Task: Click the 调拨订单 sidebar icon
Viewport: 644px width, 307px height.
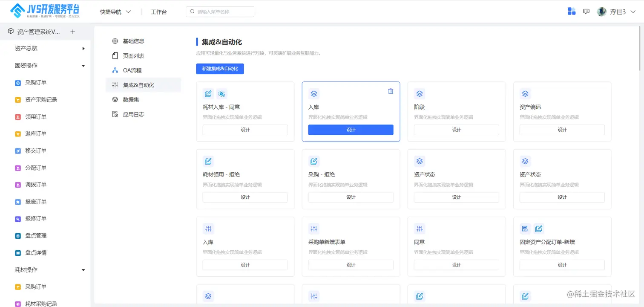Action: pyautogui.click(x=18, y=185)
